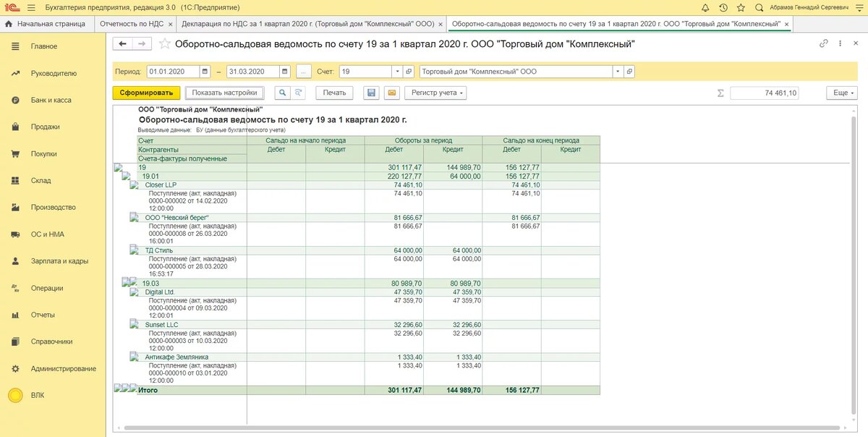Collapse the Closer LLP group row
The height and width of the screenshot is (437, 868).
(x=134, y=185)
